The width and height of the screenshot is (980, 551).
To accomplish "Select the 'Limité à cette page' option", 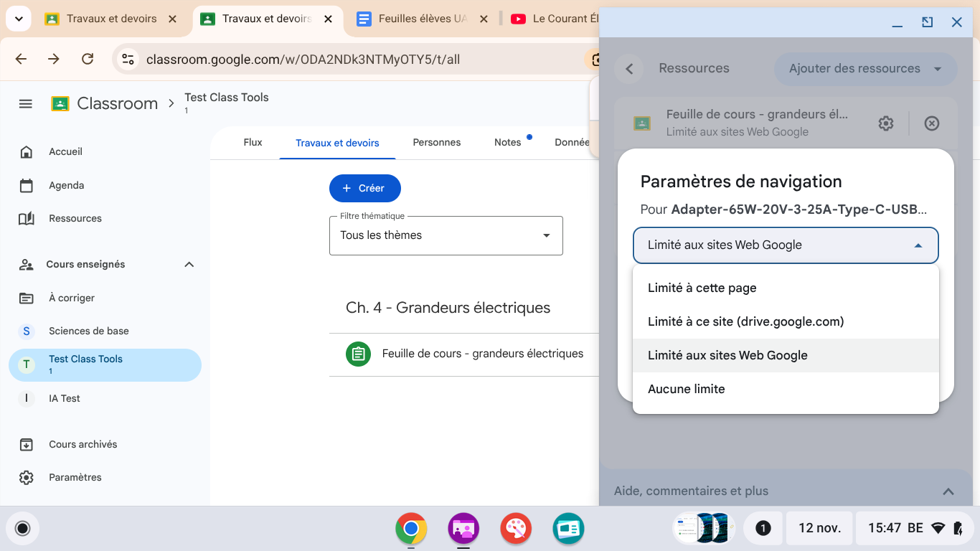I will (702, 288).
